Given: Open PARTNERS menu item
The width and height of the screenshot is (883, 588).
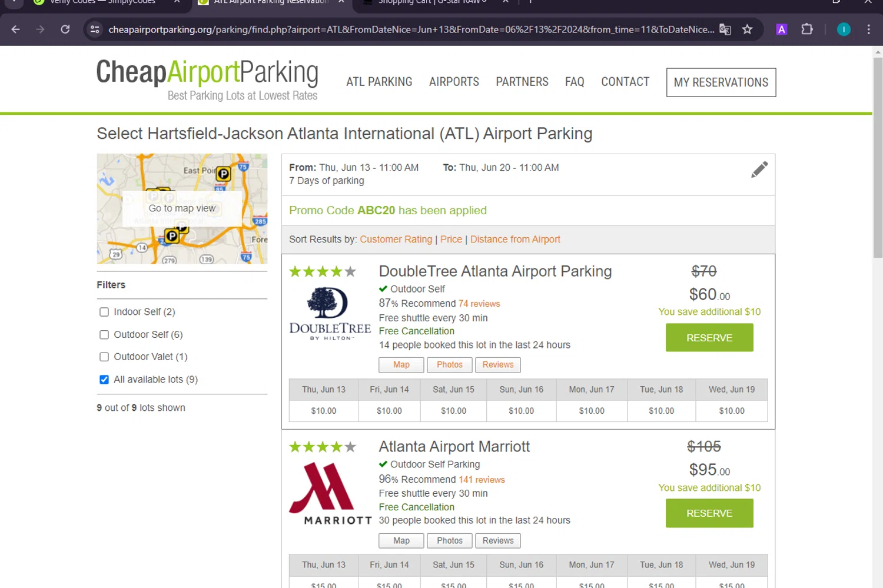Looking at the screenshot, I should click(522, 82).
